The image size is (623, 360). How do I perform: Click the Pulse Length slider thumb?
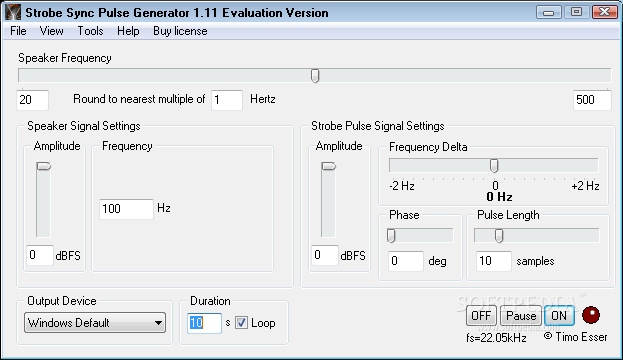(499, 236)
